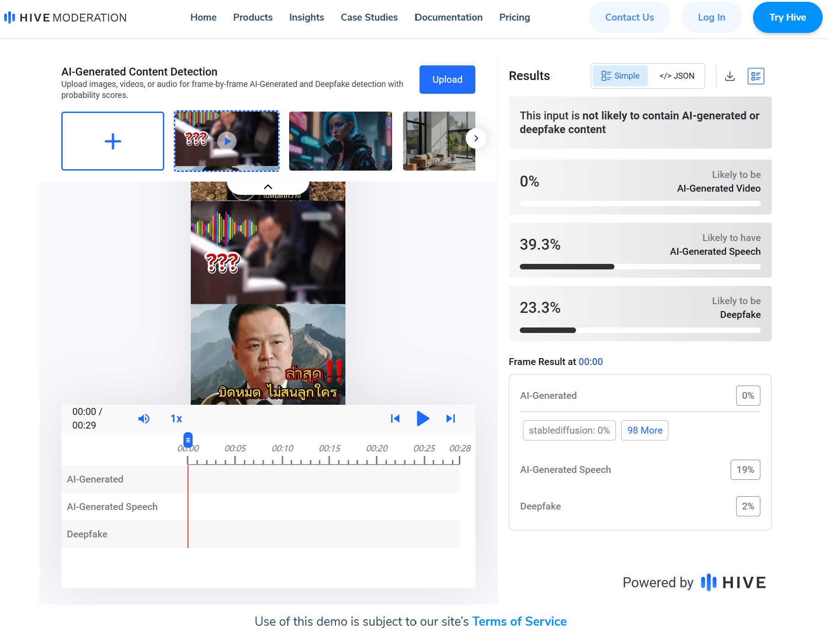
Task: Click the AI-Generated Speech timeline track row
Action: pos(260,507)
